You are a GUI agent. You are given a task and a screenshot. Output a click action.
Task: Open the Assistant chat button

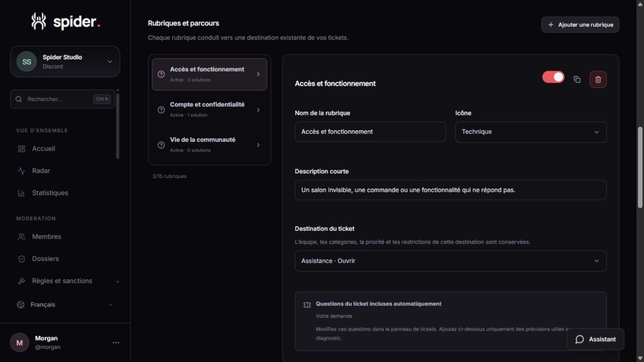[x=595, y=339]
